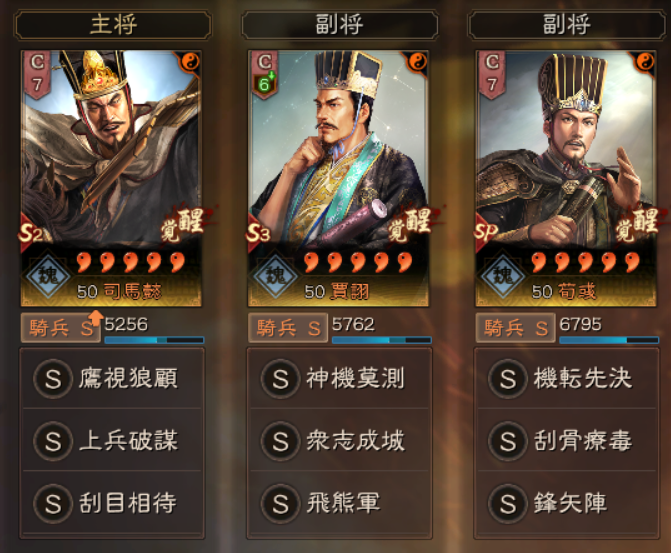671x553 pixels.
Task: Click the troop bar under 6795
Action: [609, 340]
